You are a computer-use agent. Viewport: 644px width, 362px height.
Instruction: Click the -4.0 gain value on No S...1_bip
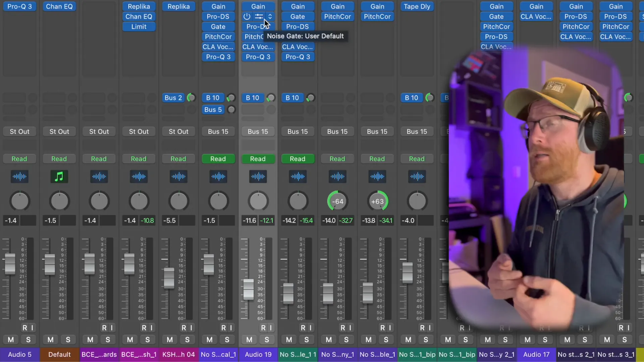click(x=408, y=221)
